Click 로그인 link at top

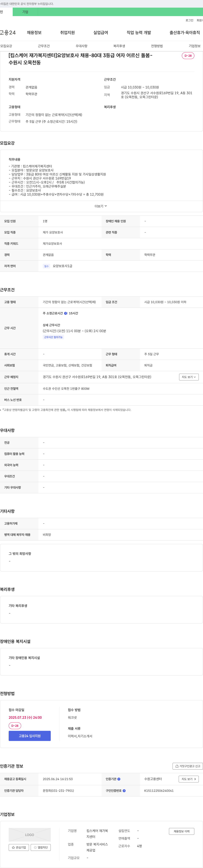[189, 21]
